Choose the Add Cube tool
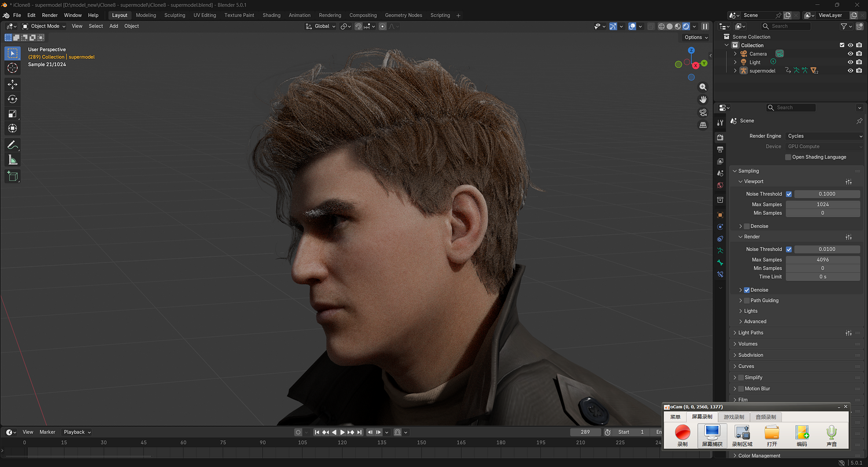The width and height of the screenshot is (868, 467). [12, 176]
